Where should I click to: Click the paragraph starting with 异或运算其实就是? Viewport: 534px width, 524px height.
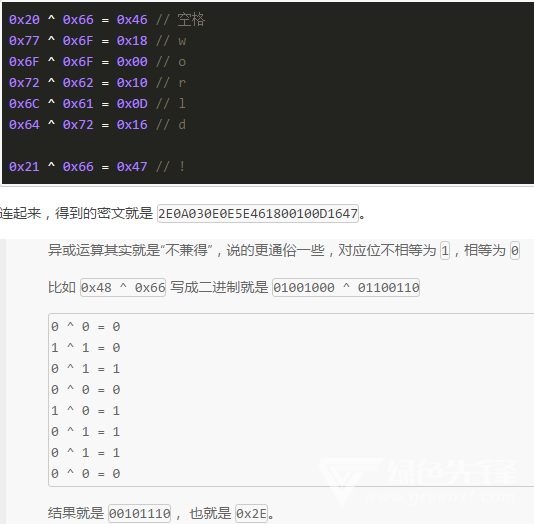coord(284,251)
